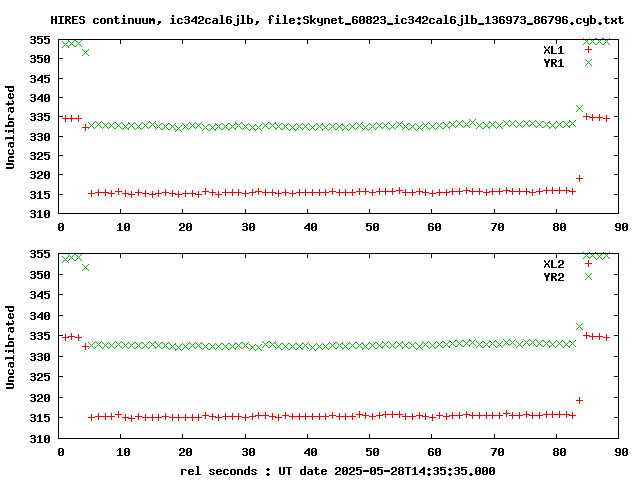Click x-axis tick 60 under top plot
This screenshot has width=640, height=480.
pyautogui.click(x=435, y=227)
